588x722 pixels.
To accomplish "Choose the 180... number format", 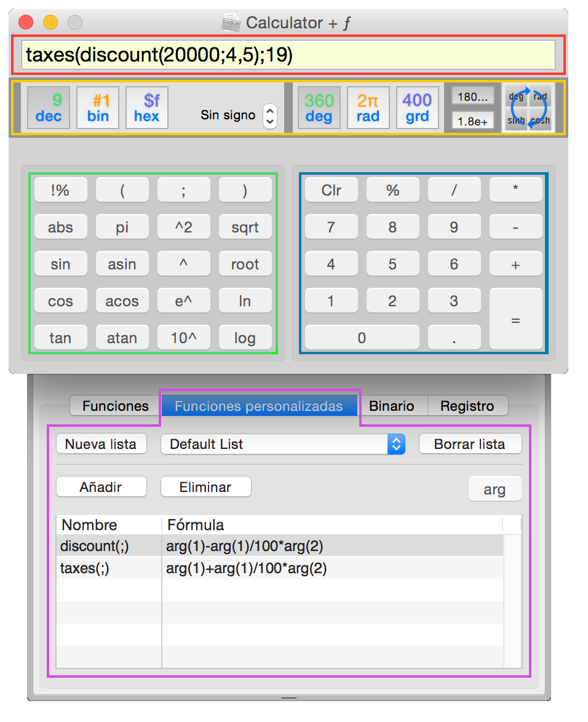I will click(x=473, y=96).
